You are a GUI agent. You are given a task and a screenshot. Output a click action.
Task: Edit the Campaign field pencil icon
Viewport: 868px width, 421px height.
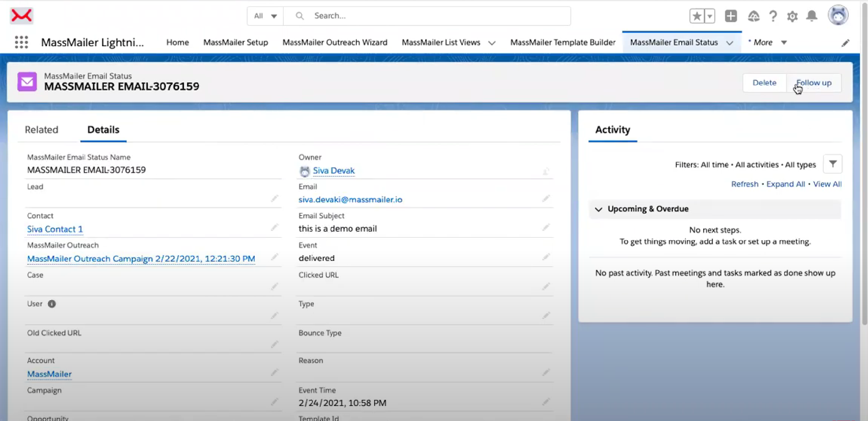coord(274,402)
